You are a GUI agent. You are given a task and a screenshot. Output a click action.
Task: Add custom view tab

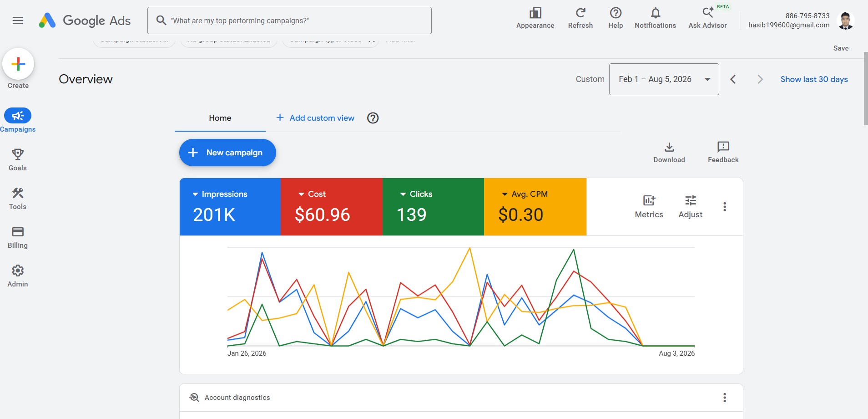(315, 118)
